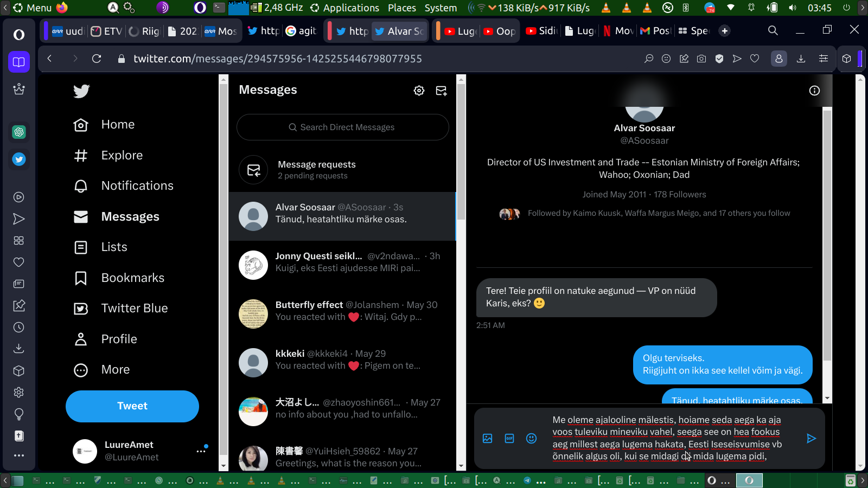The height and width of the screenshot is (488, 868).
Task: Click the address bar URL
Action: (x=278, y=59)
